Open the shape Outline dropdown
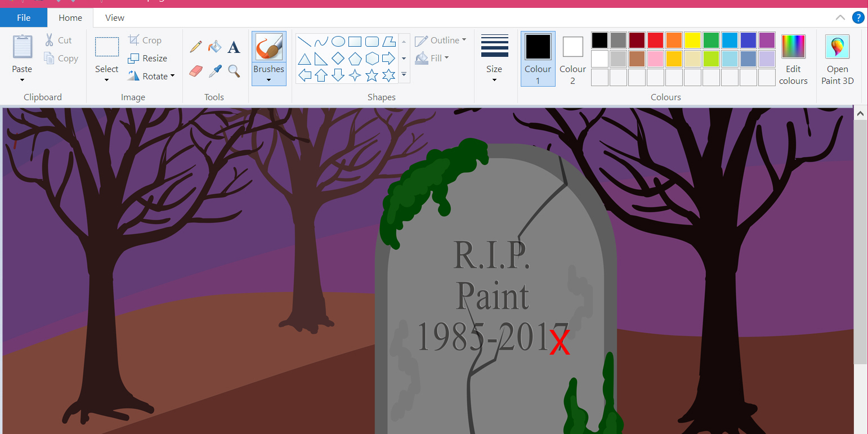Image resolution: width=868 pixels, height=434 pixels. (x=441, y=41)
